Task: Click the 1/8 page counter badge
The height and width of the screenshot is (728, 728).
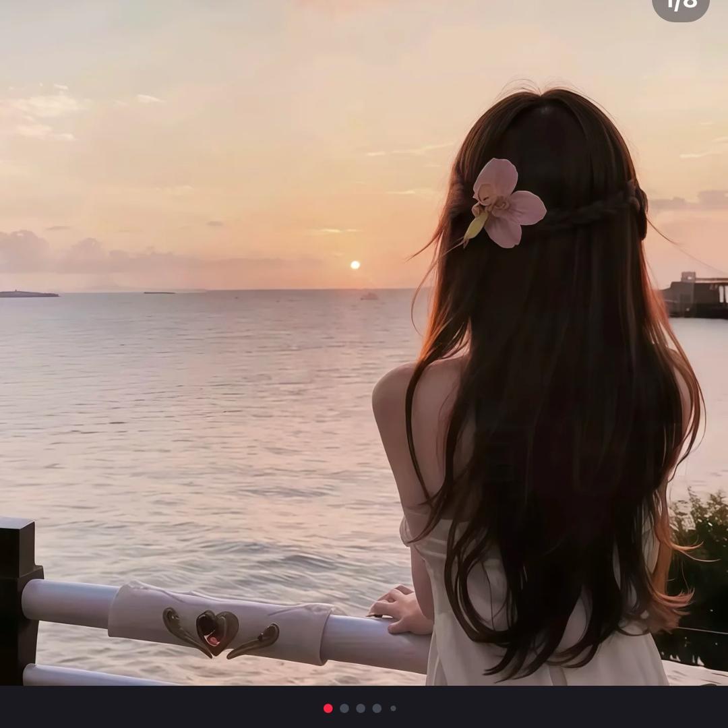Action: 681,7
